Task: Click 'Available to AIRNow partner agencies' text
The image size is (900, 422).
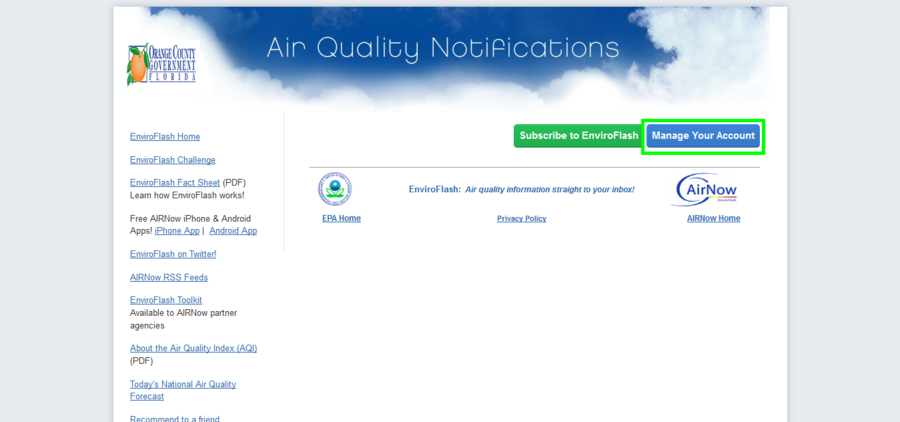Action: 183,319
